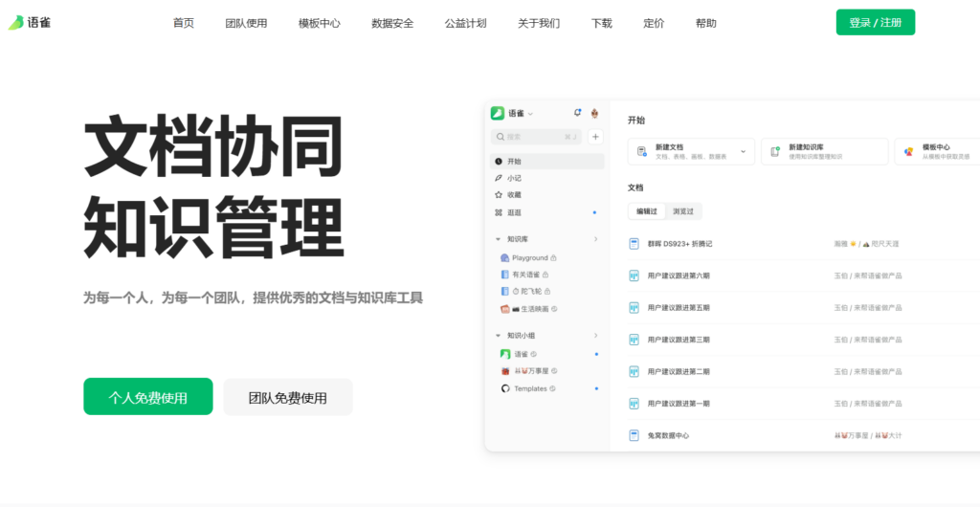Click the 生活映画 knowledge base icon
This screenshot has height=507, width=980.
coord(505,308)
